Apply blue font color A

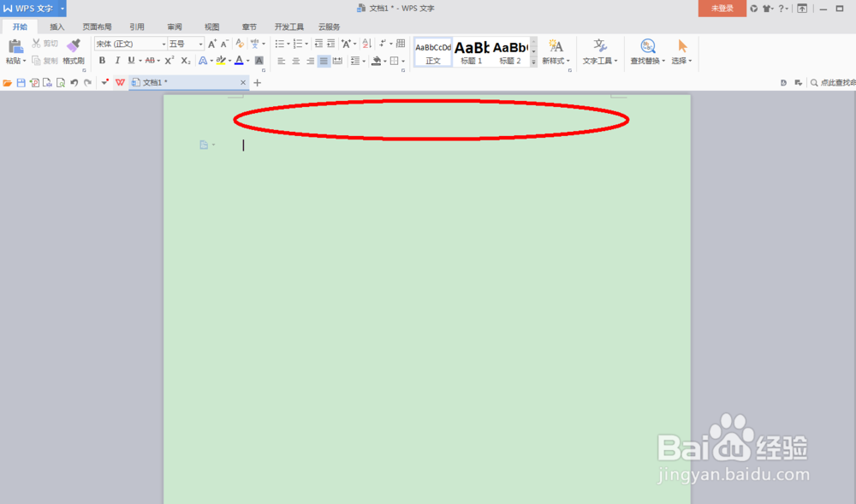tap(239, 61)
